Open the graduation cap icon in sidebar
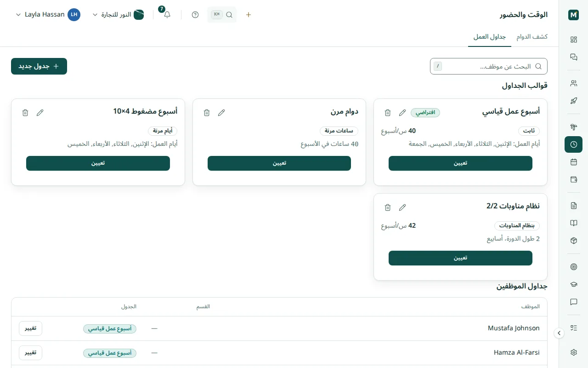Image resolution: width=588 pixels, height=368 pixels. click(573, 284)
